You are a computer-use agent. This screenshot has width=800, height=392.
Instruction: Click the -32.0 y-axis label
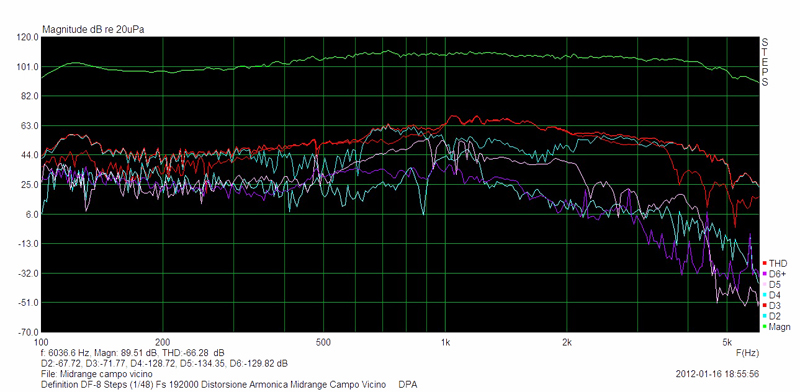(x=29, y=274)
